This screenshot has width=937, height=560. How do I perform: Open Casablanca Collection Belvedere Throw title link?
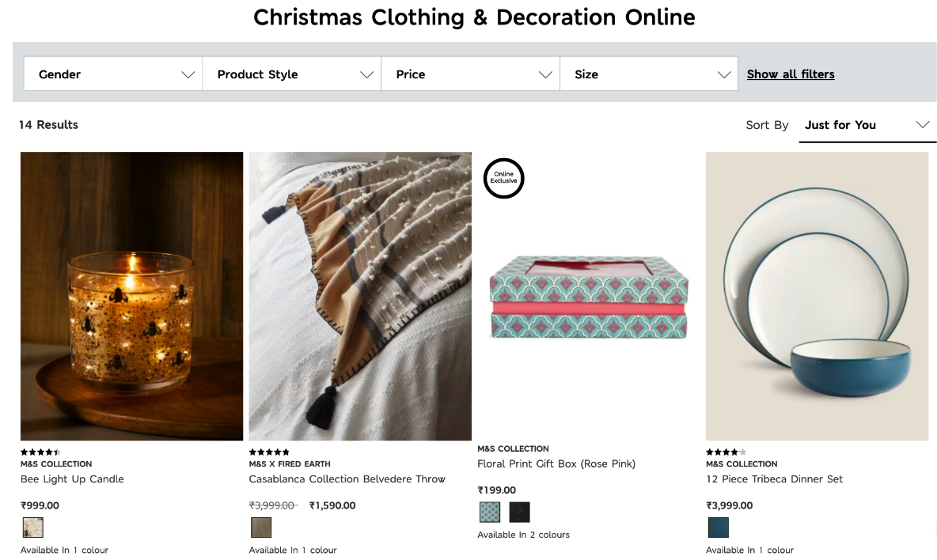click(347, 479)
